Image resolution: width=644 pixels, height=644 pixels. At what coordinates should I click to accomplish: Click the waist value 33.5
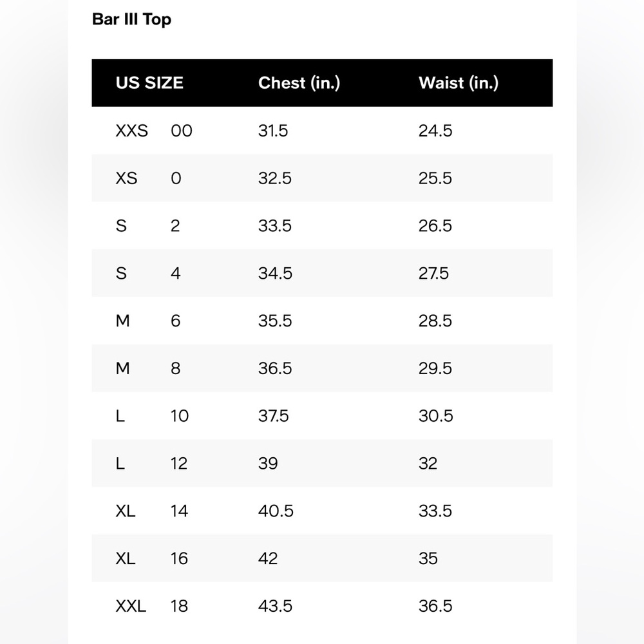coord(435,511)
